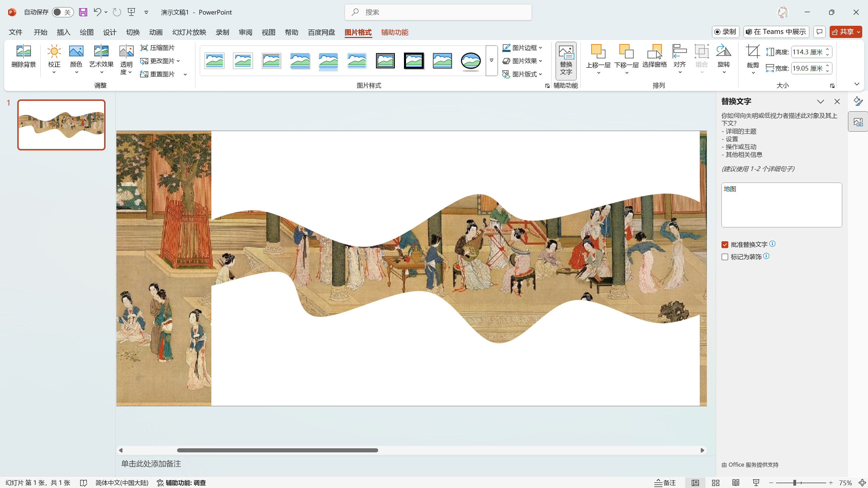Open the comments icon near Share
868x488 pixels.
tap(819, 32)
